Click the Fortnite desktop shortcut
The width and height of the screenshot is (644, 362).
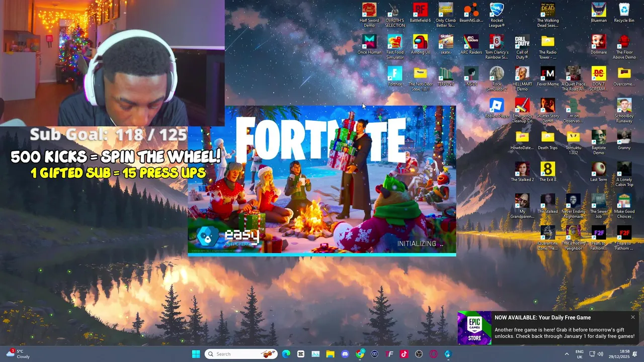(x=395, y=76)
